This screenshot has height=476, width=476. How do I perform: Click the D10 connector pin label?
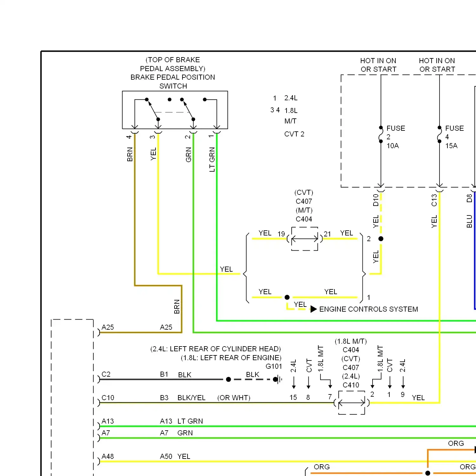point(376,200)
